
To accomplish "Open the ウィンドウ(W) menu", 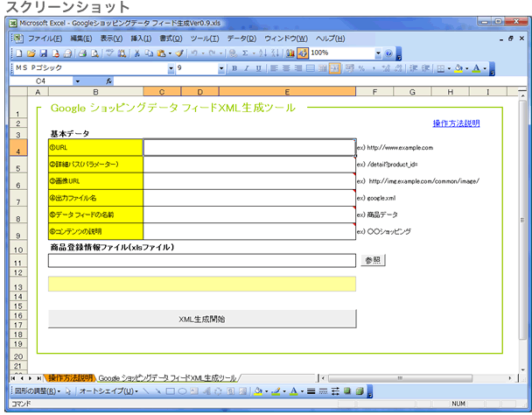I will tap(285, 39).
